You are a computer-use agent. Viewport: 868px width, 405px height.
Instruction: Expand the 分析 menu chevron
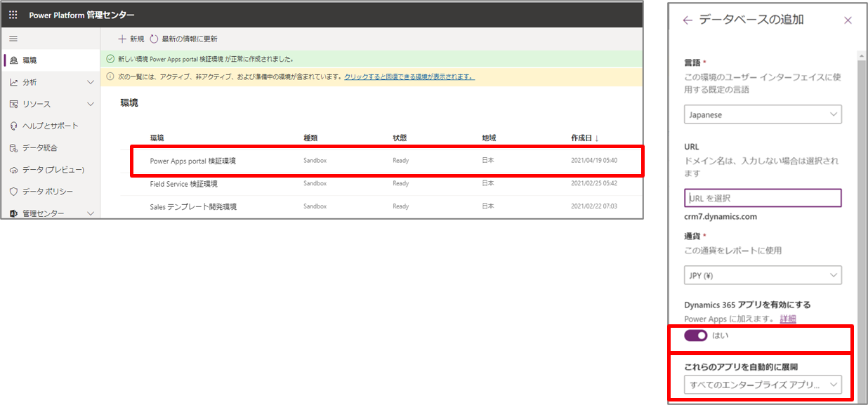90,82
